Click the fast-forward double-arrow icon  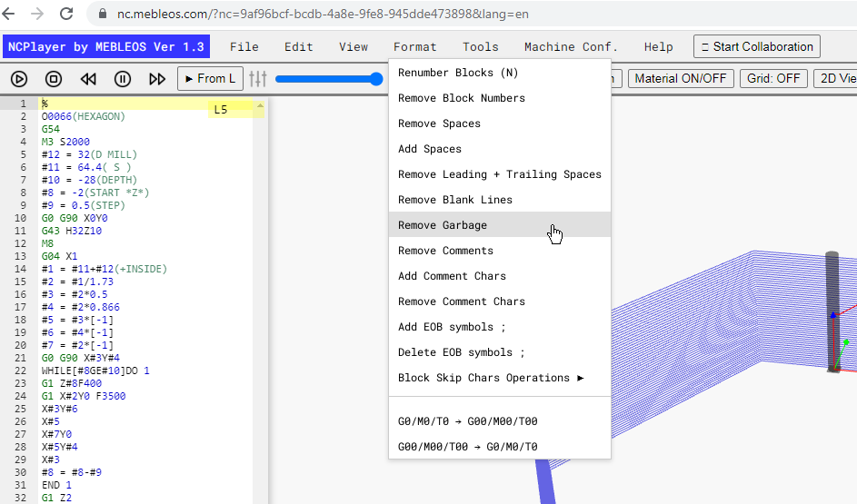[x=157, y=79]
